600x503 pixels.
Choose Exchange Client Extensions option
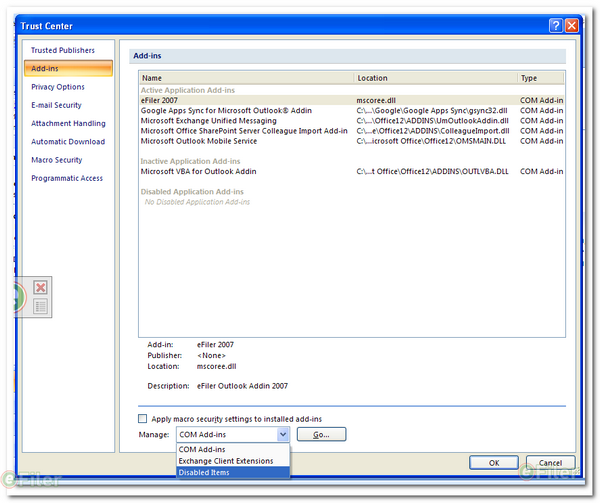pyautogui.click(x=233, y=461)
